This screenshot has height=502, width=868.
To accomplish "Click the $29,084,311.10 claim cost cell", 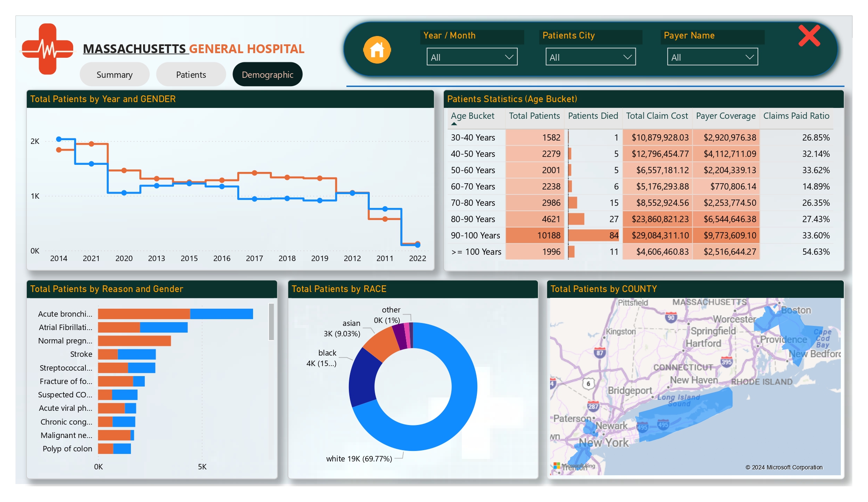I will tap(657, 235).
